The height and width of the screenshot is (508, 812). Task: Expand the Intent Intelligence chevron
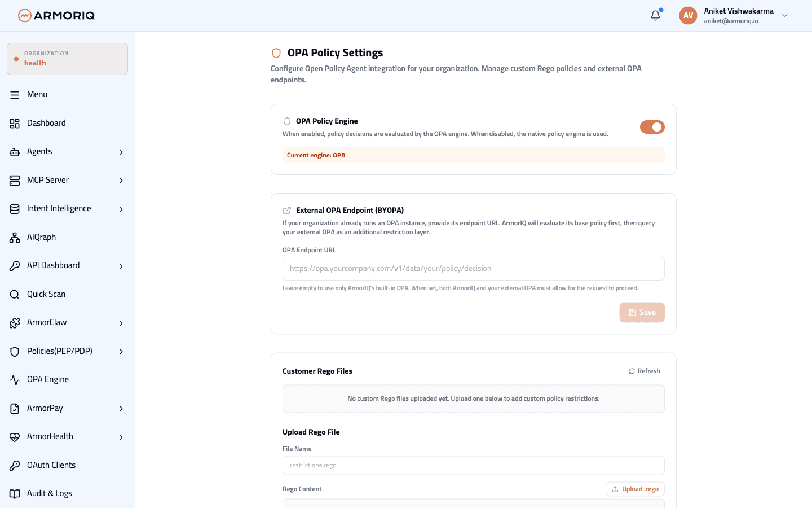121,209
